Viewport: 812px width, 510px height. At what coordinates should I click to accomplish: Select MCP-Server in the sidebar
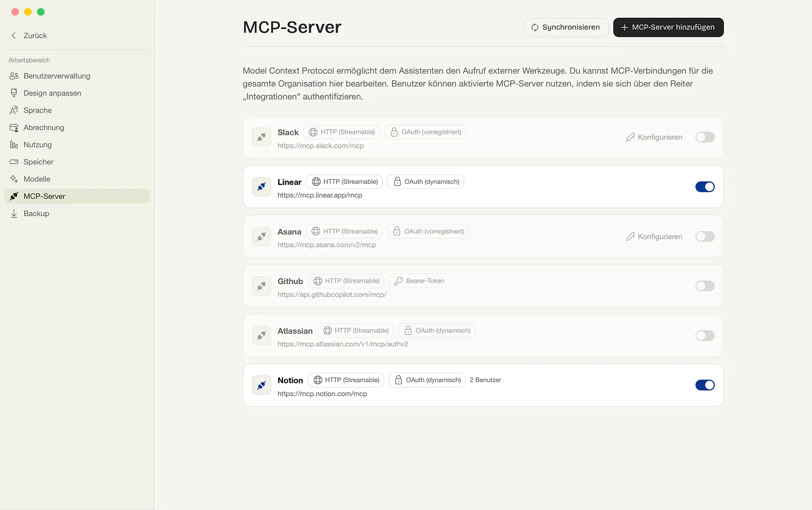77,196
